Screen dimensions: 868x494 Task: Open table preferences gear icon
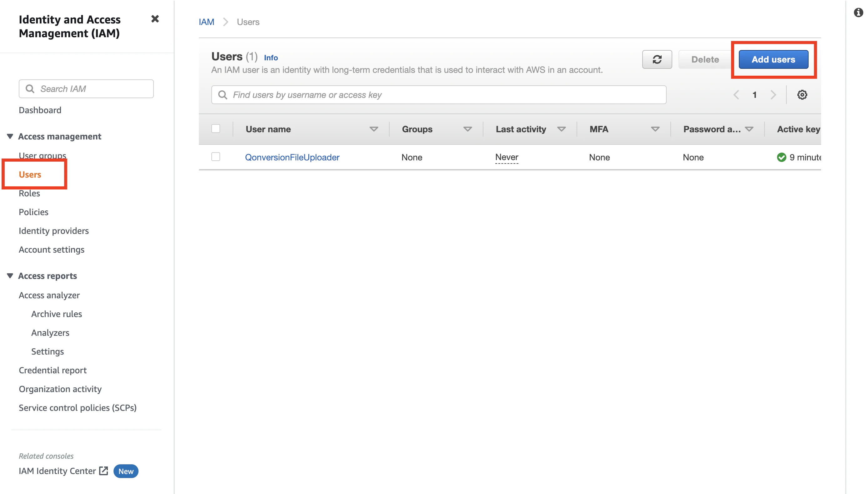[x=802, y=95]
